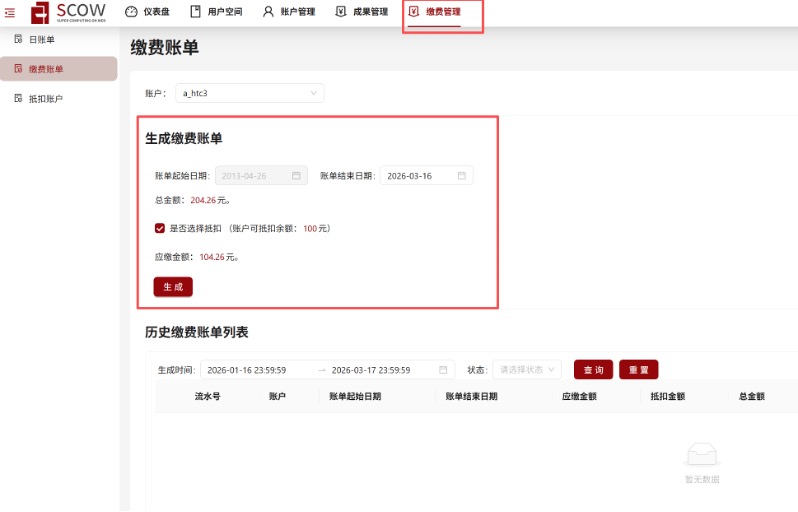Click calendar icon in 生成时间 range picker
Image resolution: width=798 pixels, height=512 pixels.
(x=443, y=370)
